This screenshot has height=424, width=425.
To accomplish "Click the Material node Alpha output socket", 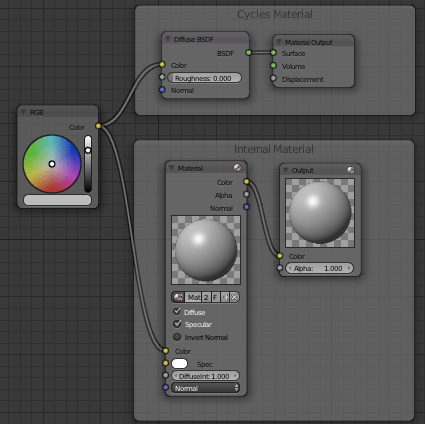I will [x=246, y=194].
